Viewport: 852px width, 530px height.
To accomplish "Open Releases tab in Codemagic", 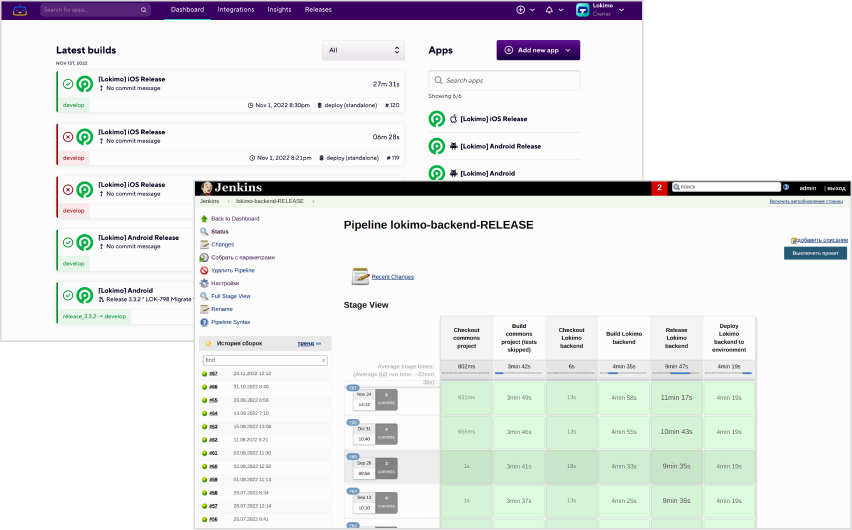I will click(x=318, y=10).
